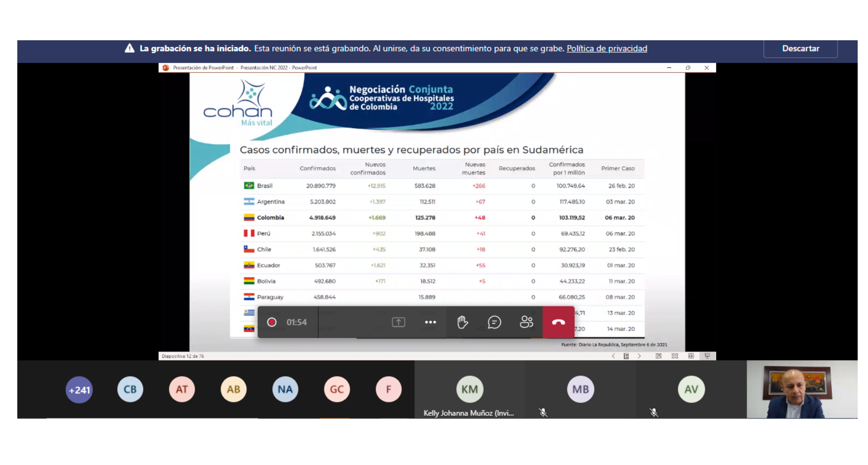Screen dimensions: 868x465
Task: Click the red recording indicator
Action: pos(272,322)
